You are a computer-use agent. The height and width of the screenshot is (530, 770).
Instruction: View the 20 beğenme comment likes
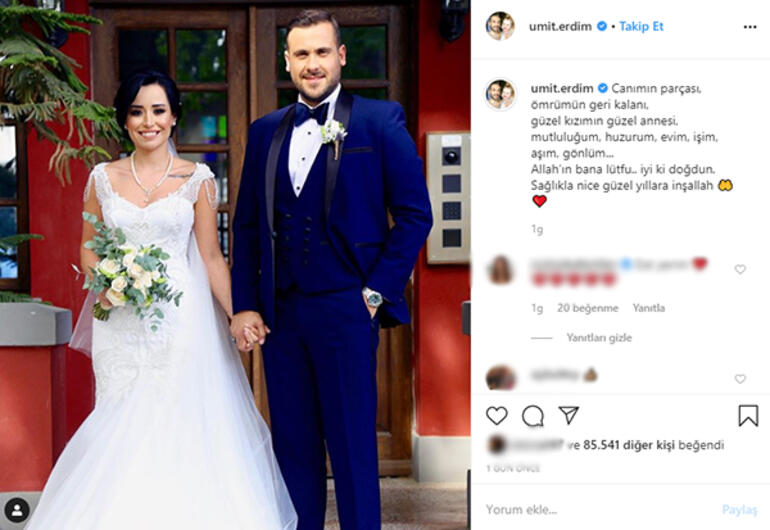pyautogui.click(x=587, y=308)
